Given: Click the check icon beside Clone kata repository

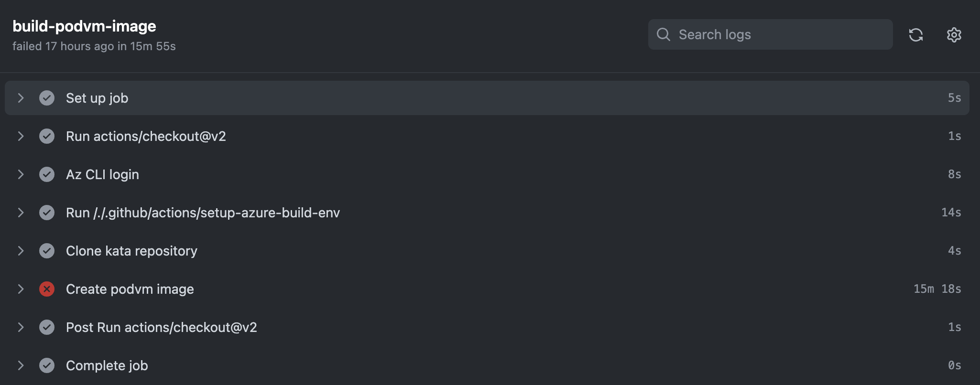Looking at the screenshot, I should point(46,251).
